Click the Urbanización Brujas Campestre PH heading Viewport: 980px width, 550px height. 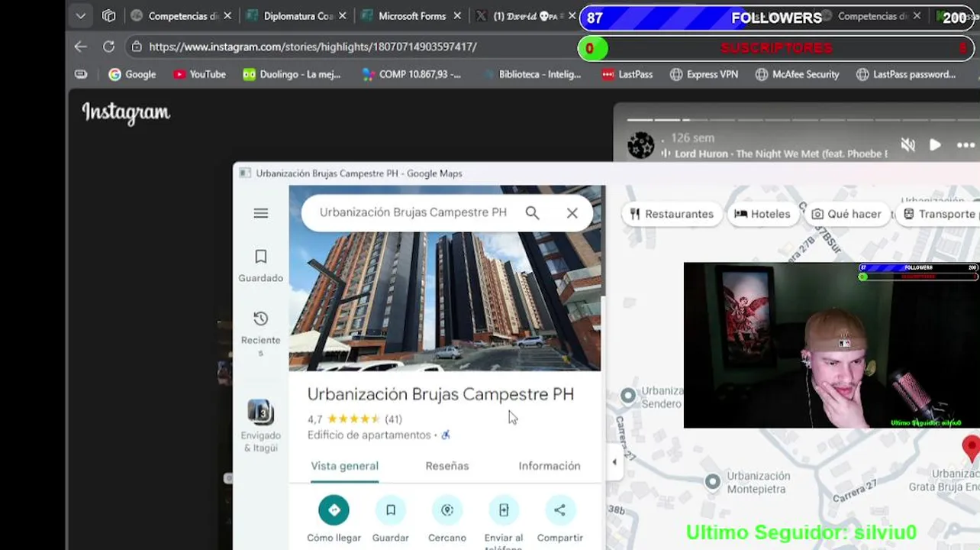point(440,394)
